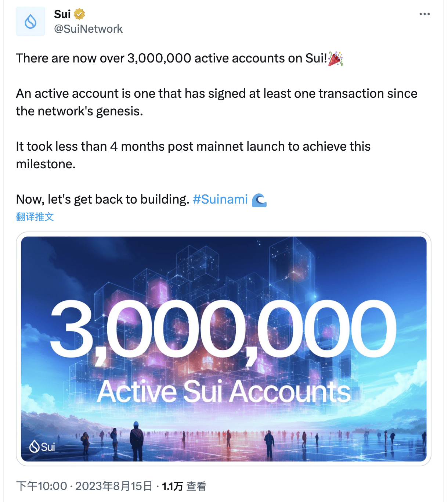Image resolution: width=448 pixels, height=502 pixels.
Task: Click the wave emoji after #Suinami
Action: tap(260, 199)
